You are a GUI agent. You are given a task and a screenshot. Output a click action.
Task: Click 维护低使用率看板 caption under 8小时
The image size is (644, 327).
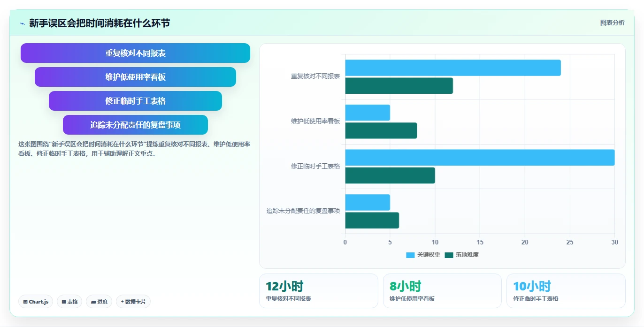pos(412,298)
